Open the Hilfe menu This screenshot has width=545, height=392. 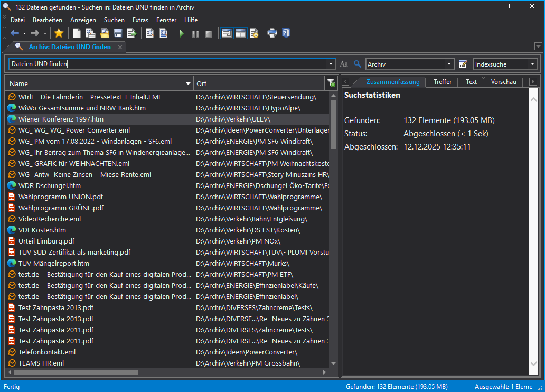point(191,20)
